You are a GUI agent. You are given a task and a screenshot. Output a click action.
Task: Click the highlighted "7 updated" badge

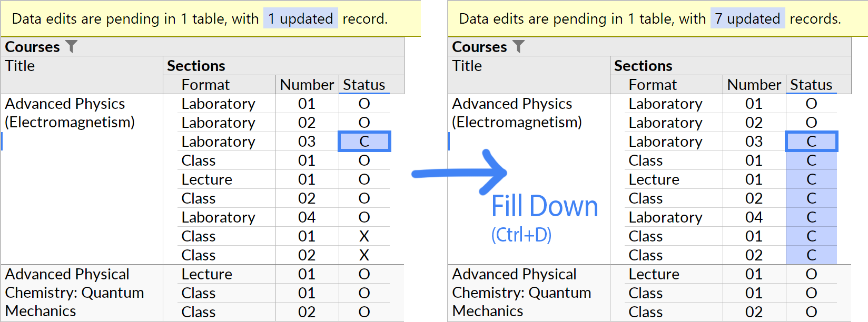[748, 18]
